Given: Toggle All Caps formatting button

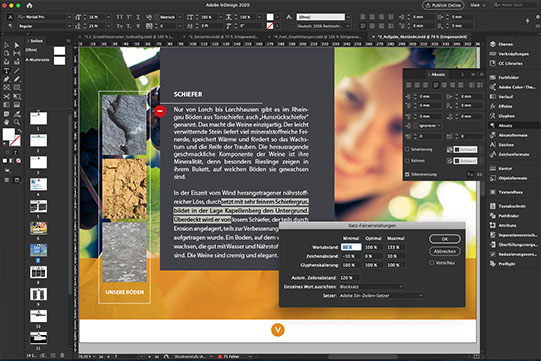Looking at the screenshot, I should [119, 17].
